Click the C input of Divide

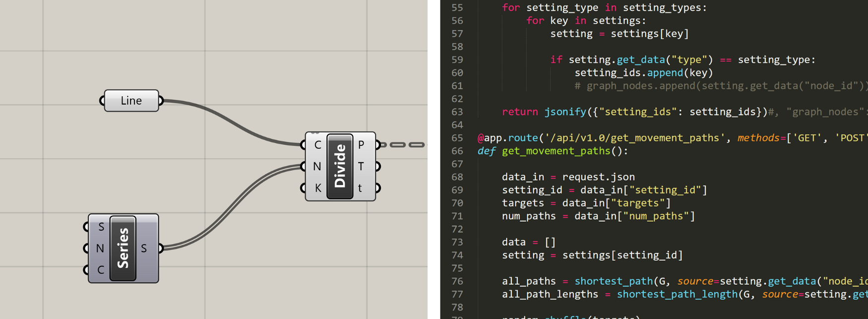(x=317, y=145)
